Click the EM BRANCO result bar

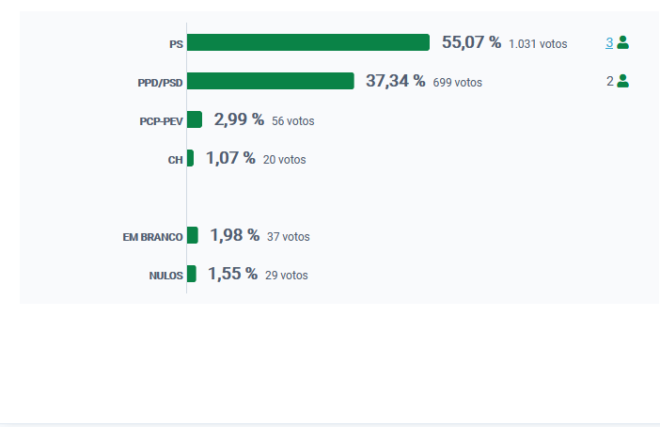(x=192, y=235)
